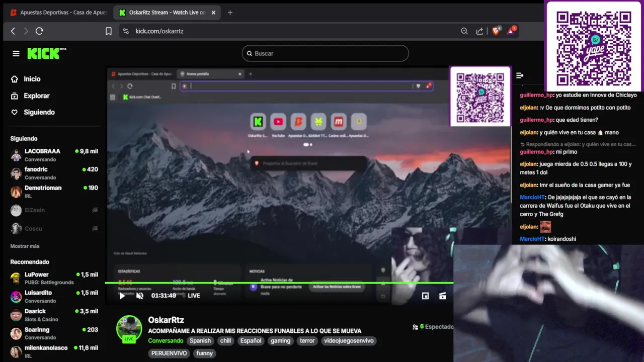This screenshot has height=362, width=644.
Task: Play the stream video
Action: pos(122,296)
